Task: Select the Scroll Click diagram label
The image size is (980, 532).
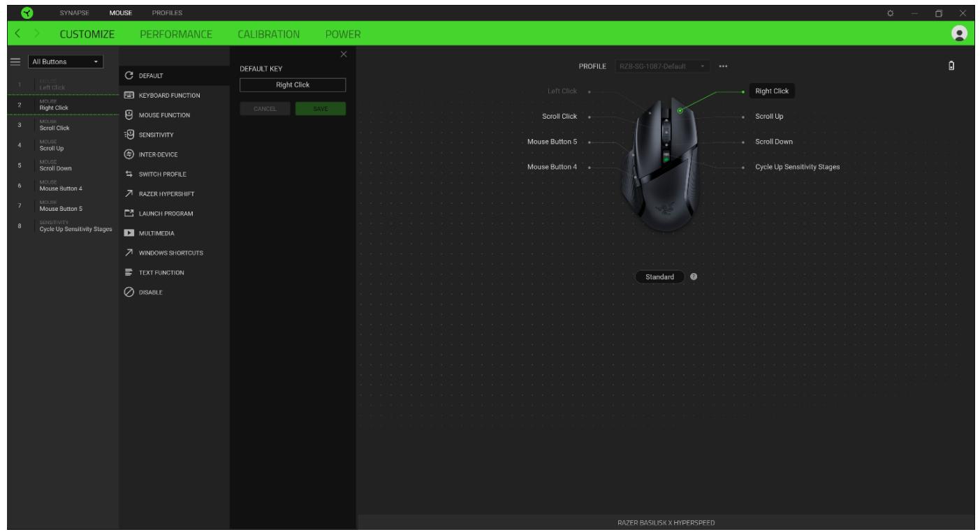Action: [560, 116]
